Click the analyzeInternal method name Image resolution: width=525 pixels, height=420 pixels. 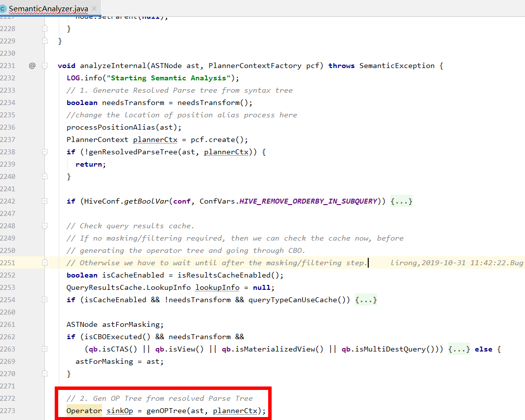pyautogui.click(x=113, y=66)
